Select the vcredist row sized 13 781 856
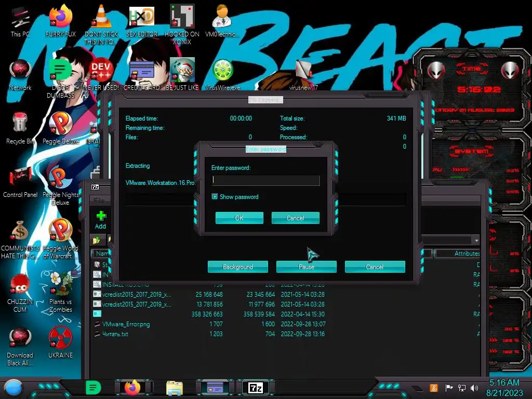The width and height of the screenshot is (532, 399). pos(285,304)
